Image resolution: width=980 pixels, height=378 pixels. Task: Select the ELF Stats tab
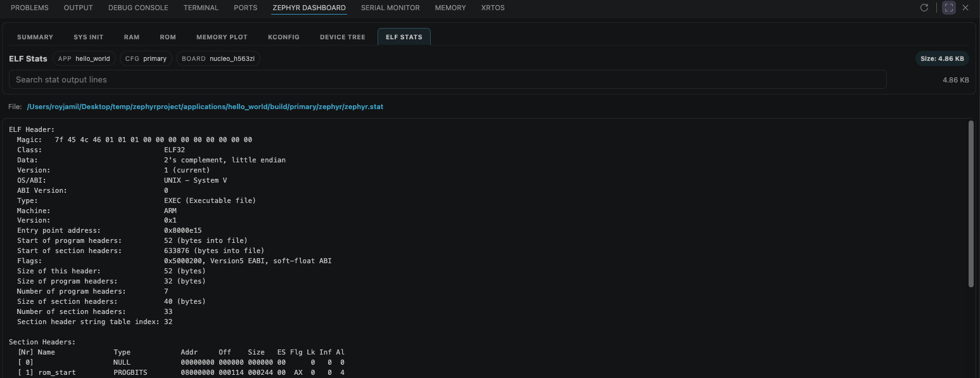(404, 37)
